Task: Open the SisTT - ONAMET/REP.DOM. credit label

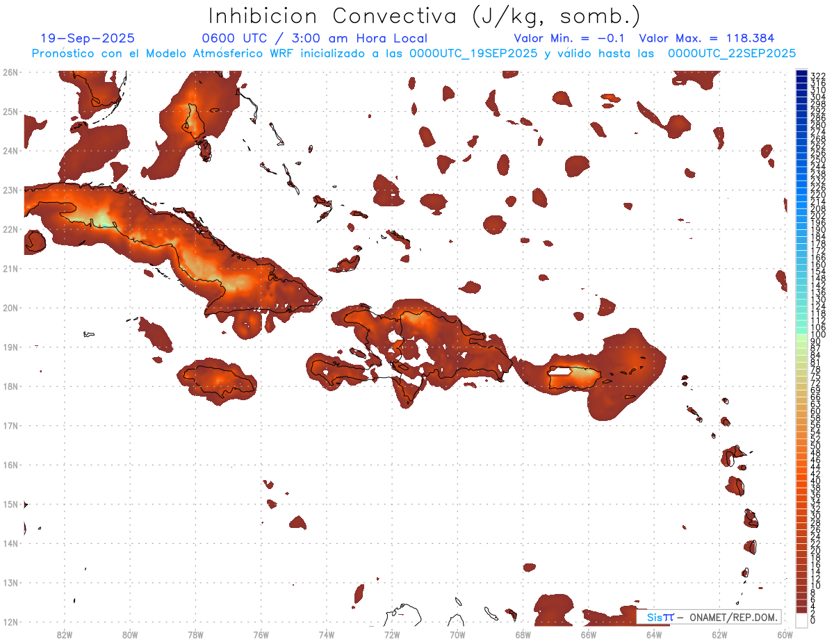Action: click(708, 617)
